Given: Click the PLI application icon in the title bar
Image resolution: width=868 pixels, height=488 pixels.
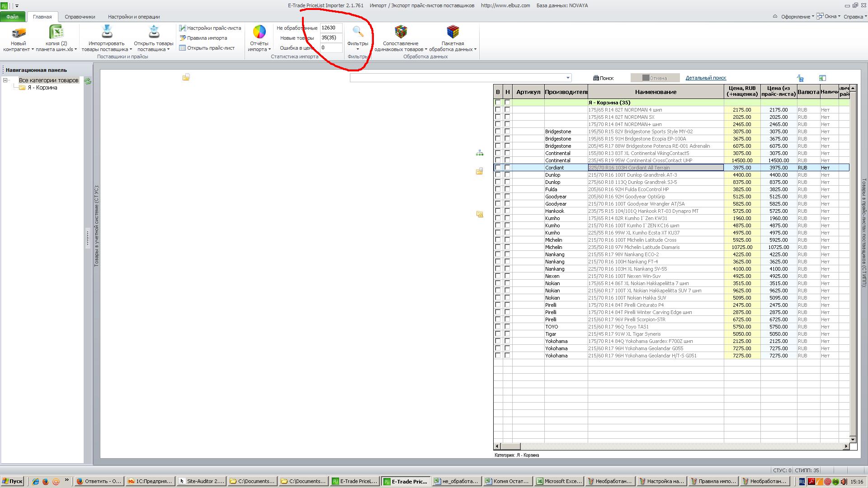Looking at the screenshot, I should coord(5,6).
